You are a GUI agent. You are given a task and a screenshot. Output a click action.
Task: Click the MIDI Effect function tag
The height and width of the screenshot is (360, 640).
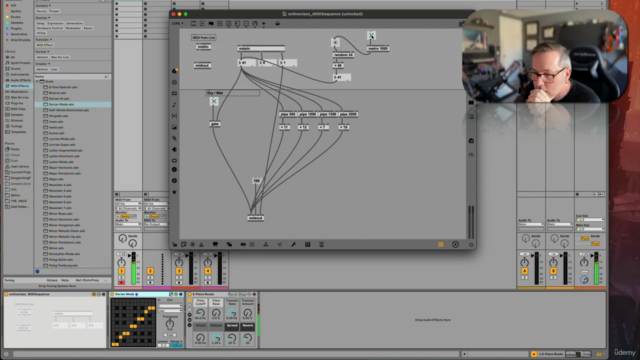[44, 45]
